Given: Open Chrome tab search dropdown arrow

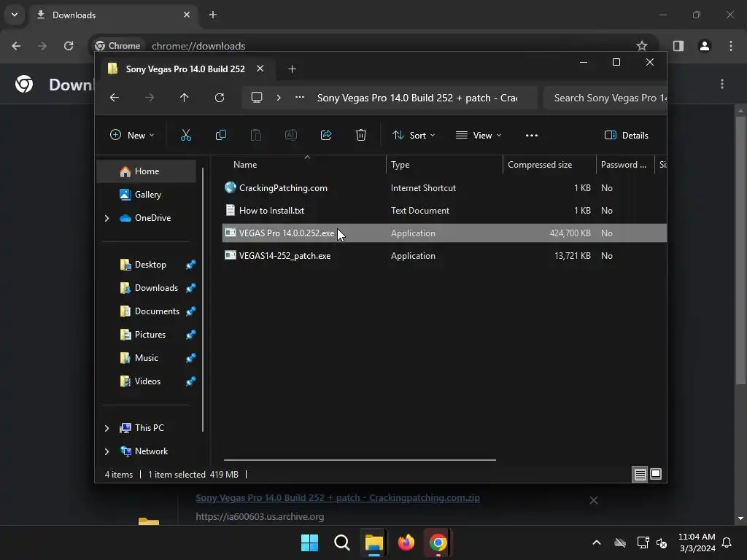Looking at the screenshot, I should click(15, 15).
